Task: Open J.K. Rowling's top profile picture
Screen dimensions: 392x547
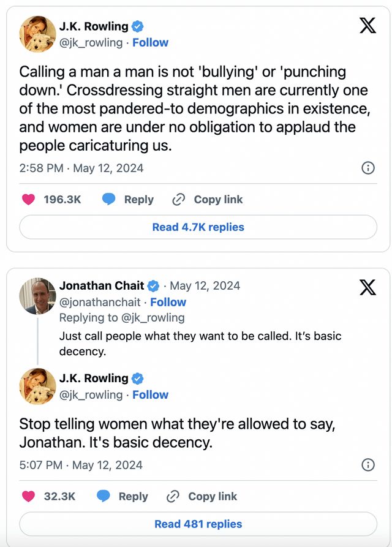Action: pos(37,34)
